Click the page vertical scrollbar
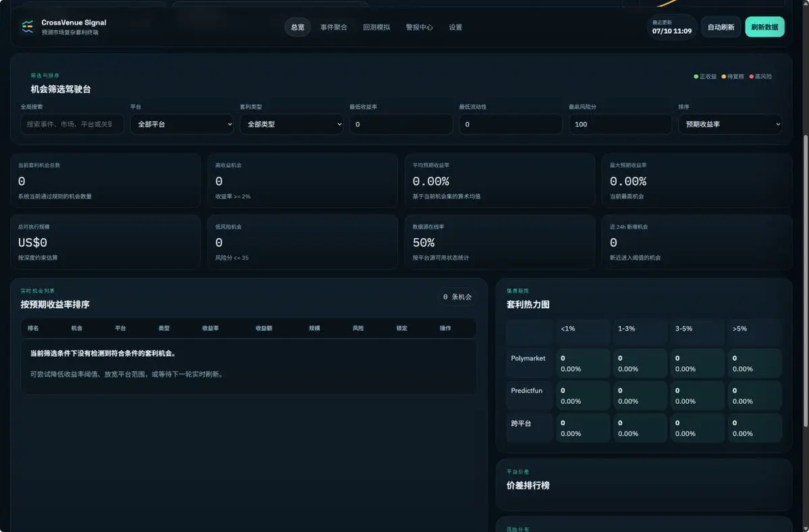 tap(806, 281)
